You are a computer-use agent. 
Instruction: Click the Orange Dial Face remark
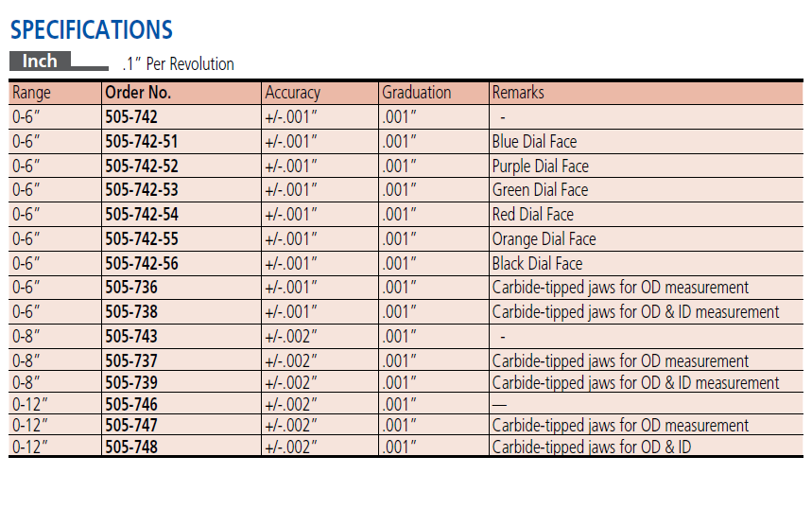(544, 239)
